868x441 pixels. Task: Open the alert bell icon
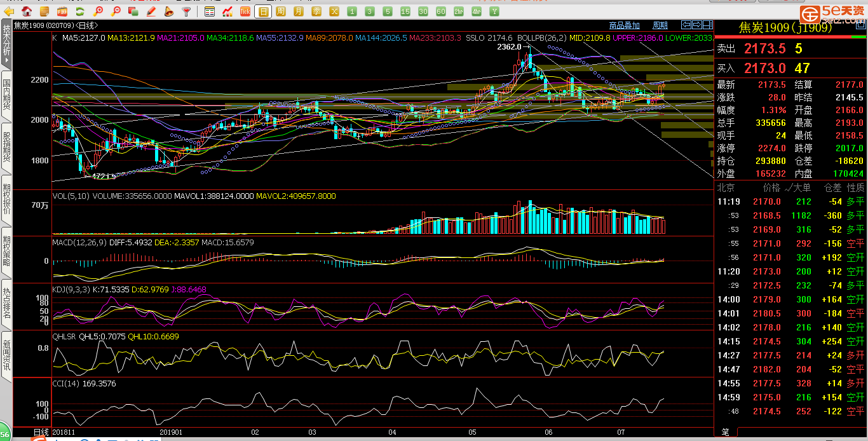pyautogui.click(x=168, y=11)
